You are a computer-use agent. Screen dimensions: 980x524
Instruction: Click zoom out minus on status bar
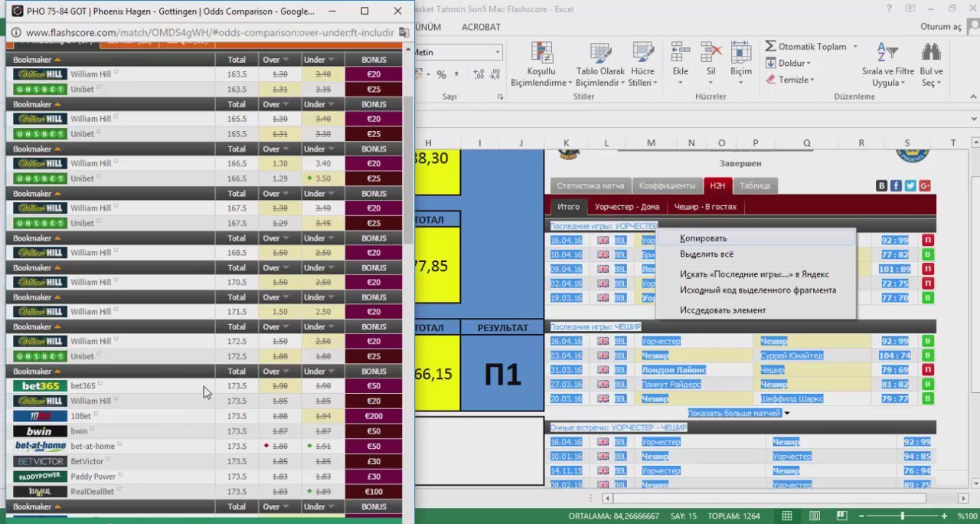pyautogui.click(x=860, y=516)
